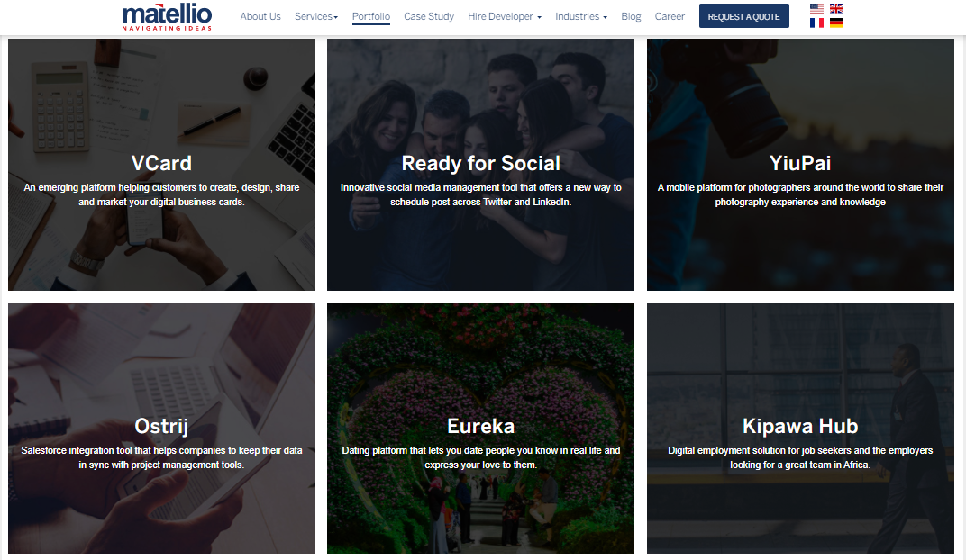The height and width of the screenshot is (560, 966).
Task: Open the YiuPai photography platform project
Action: point(800,164)
